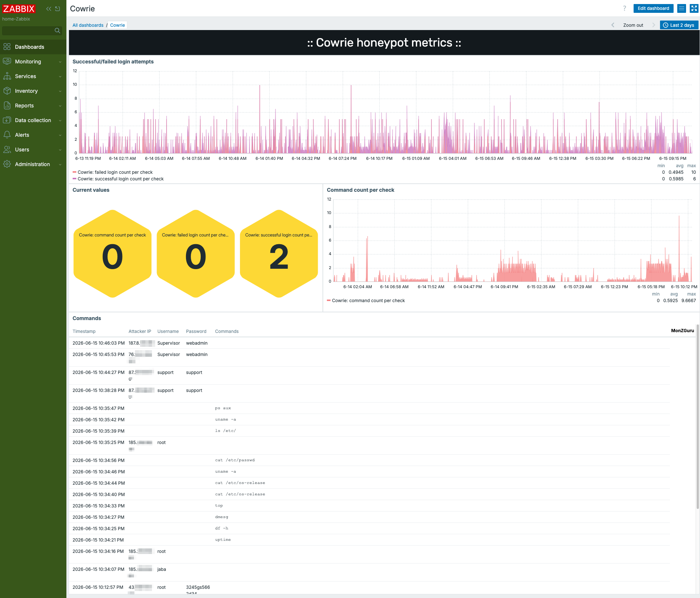Expand the Monitoring menu chevron
This screenshot has height=598, width=700.
coord(60,62)
